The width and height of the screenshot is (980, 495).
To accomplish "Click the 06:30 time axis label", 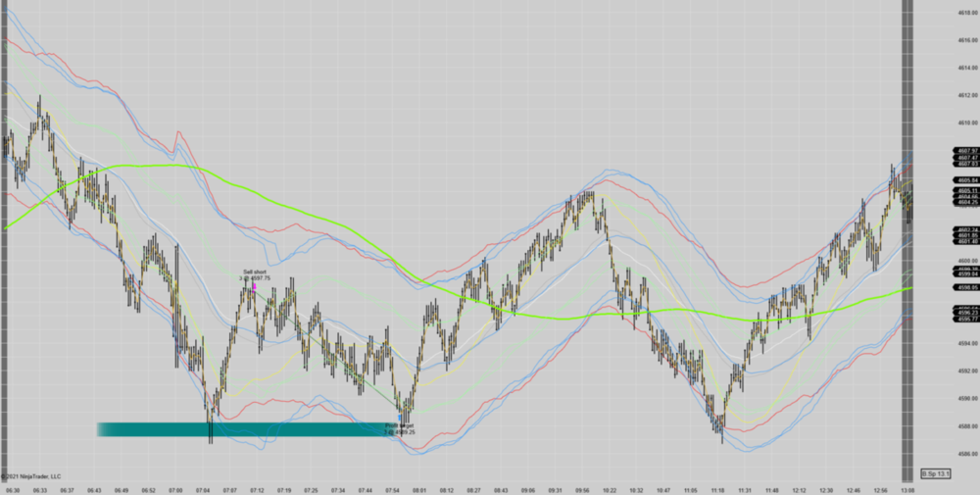I will point(12,489).
